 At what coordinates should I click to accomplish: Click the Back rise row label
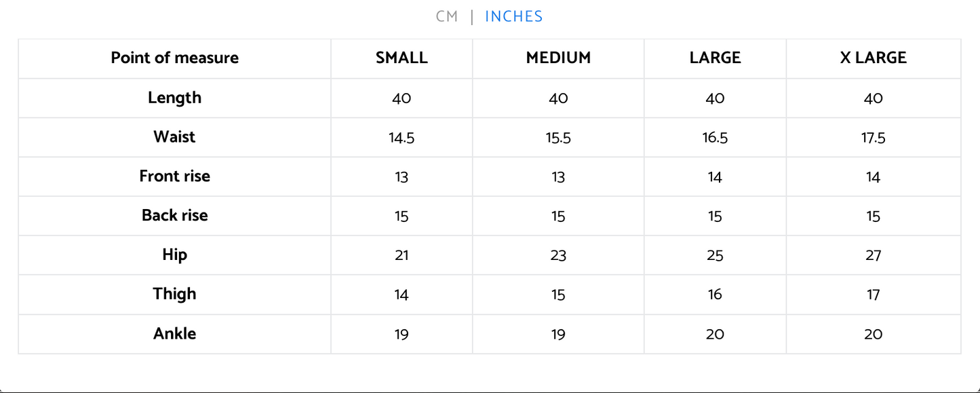coord(175,216)
